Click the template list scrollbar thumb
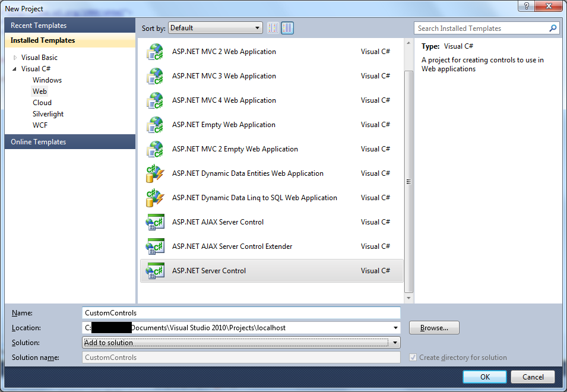Screen dimensions: 567x392 (408, 181)
